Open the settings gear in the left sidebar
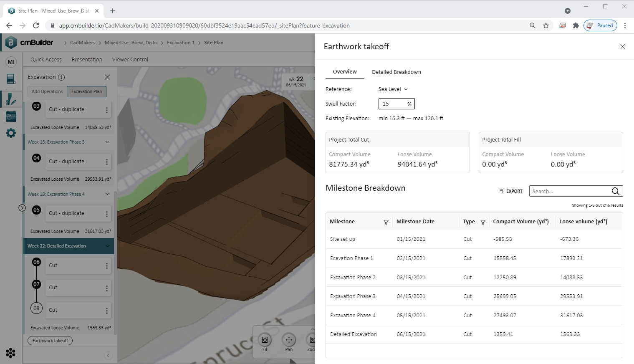The image size is (634, 364). 10,133
